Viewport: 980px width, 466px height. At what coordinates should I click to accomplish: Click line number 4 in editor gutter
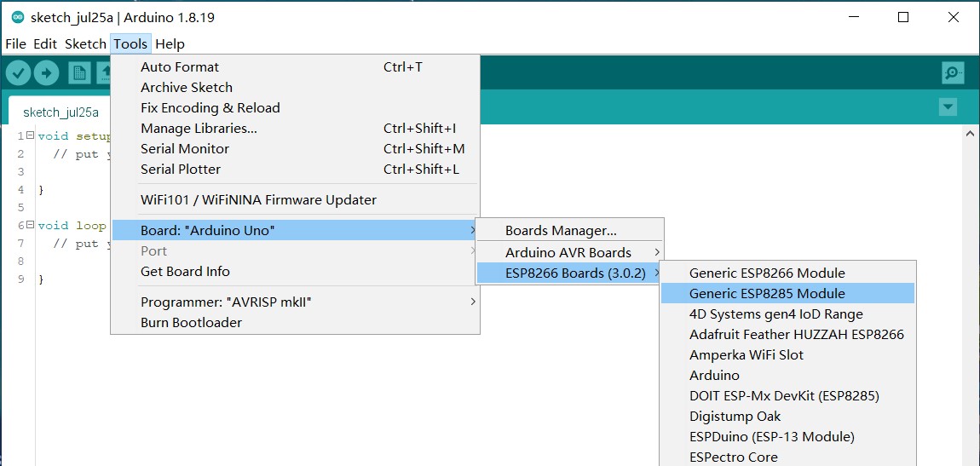coord(20,189)
